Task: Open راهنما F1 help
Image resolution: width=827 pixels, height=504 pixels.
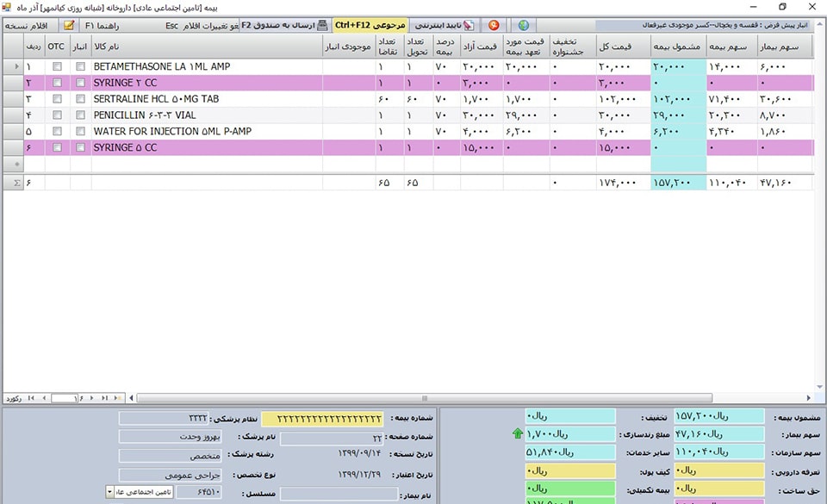Action: click(102, 25)
